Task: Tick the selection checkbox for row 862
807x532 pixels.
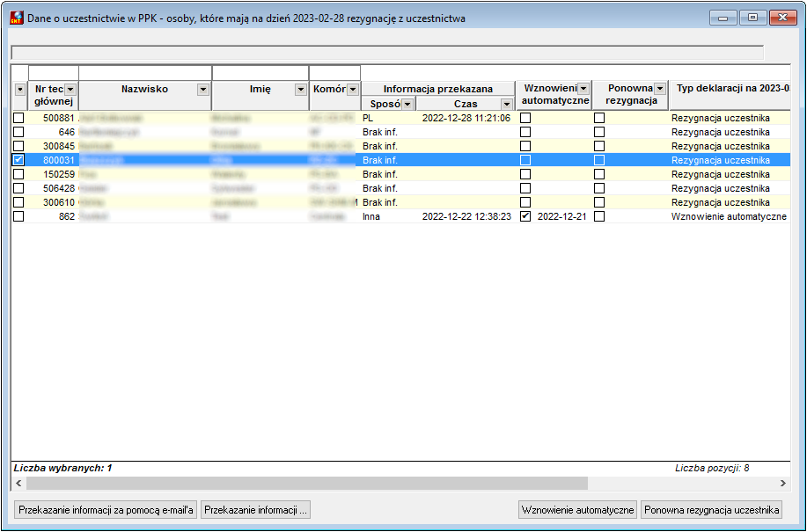Action: pyautogui.click(x=18, y=216)
